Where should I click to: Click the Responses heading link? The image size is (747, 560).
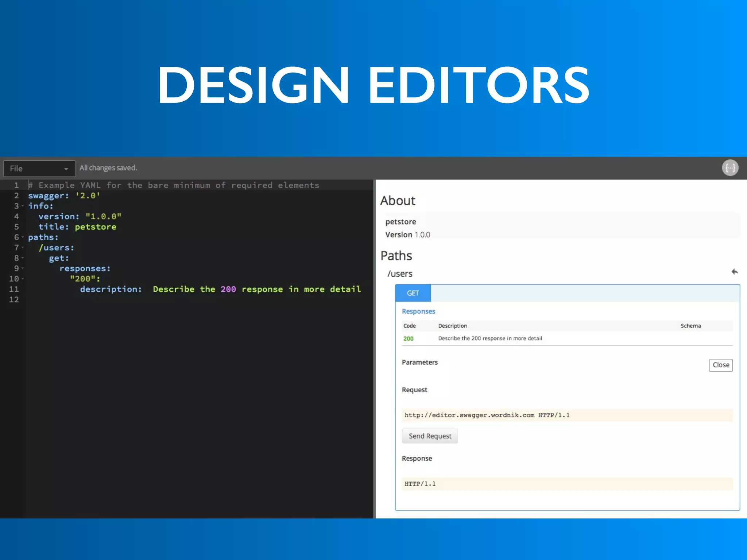[418, 311]
